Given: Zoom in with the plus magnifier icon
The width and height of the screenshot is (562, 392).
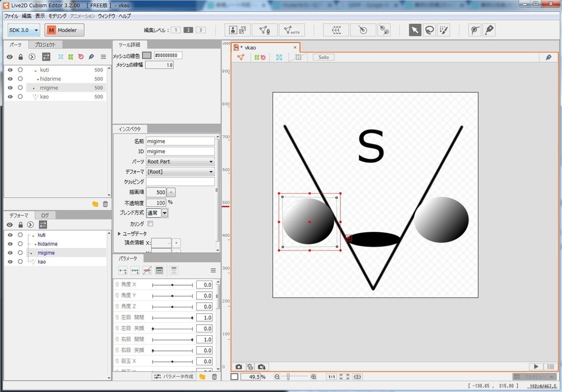Looking at the screenshot, I should point(313,377).
